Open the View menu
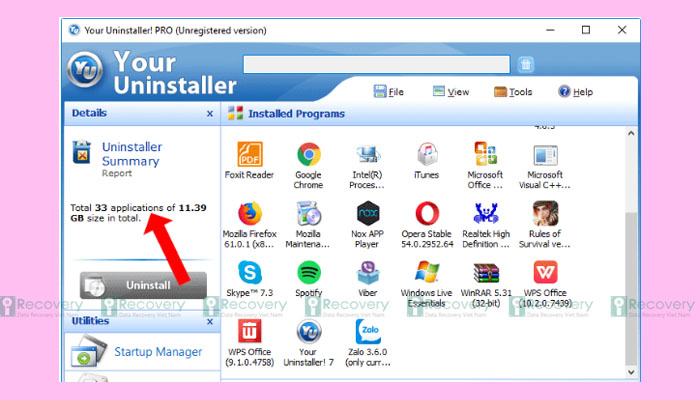 [x=451, y=92]
